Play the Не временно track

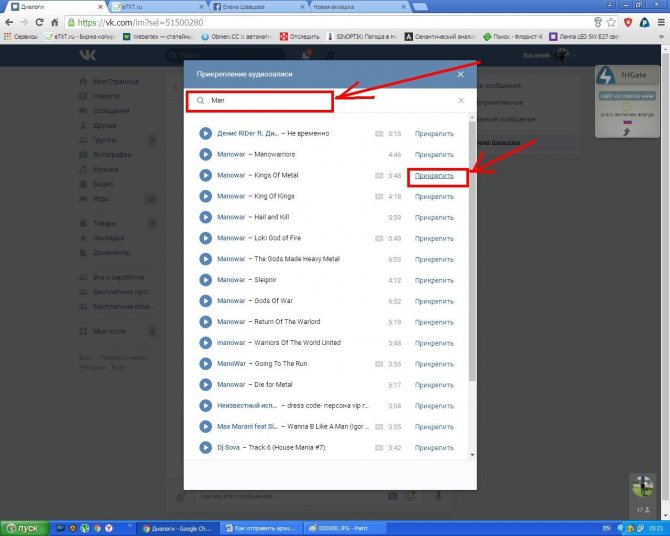(206, 133)
